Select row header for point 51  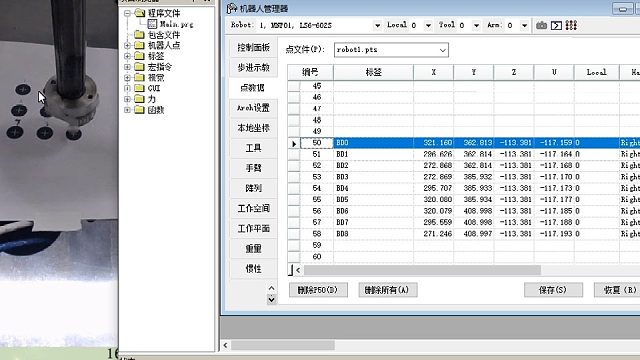tap(293, 154)
